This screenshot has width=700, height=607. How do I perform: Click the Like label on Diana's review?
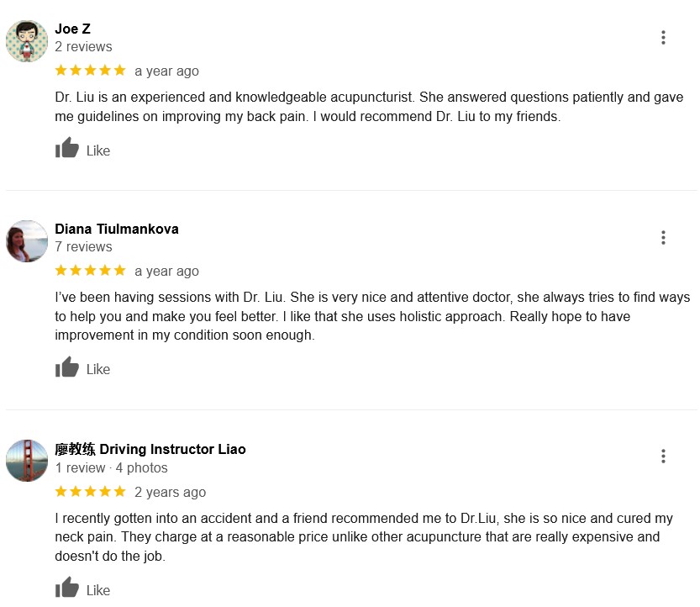coord(98,369)
